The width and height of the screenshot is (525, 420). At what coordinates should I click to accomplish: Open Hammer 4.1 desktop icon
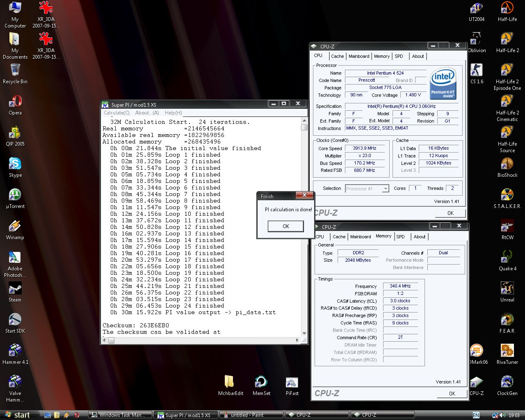pyautogui.click(x=15, y=354)
